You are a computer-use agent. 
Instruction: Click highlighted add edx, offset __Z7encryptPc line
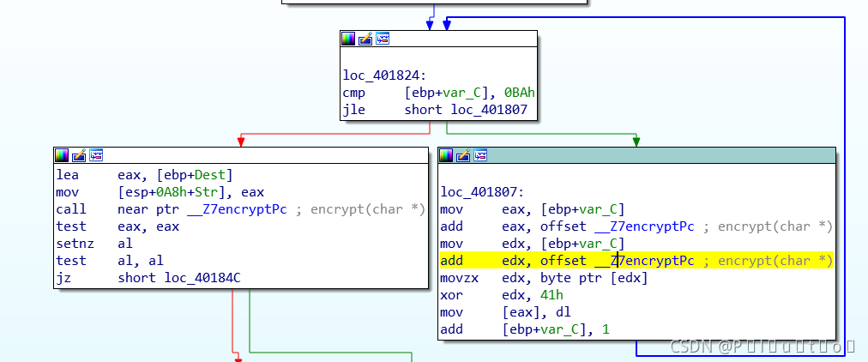pyautogui.click(x=636, y=261)
